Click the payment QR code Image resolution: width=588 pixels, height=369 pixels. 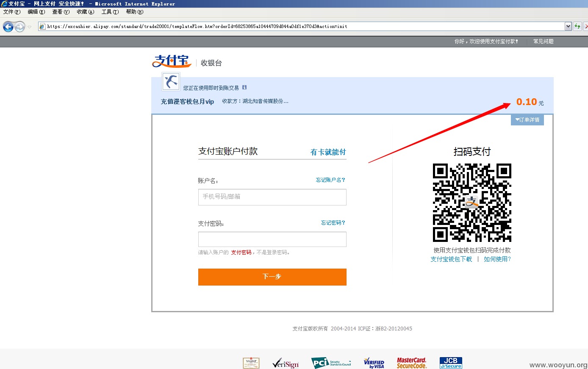click(472, 203)
